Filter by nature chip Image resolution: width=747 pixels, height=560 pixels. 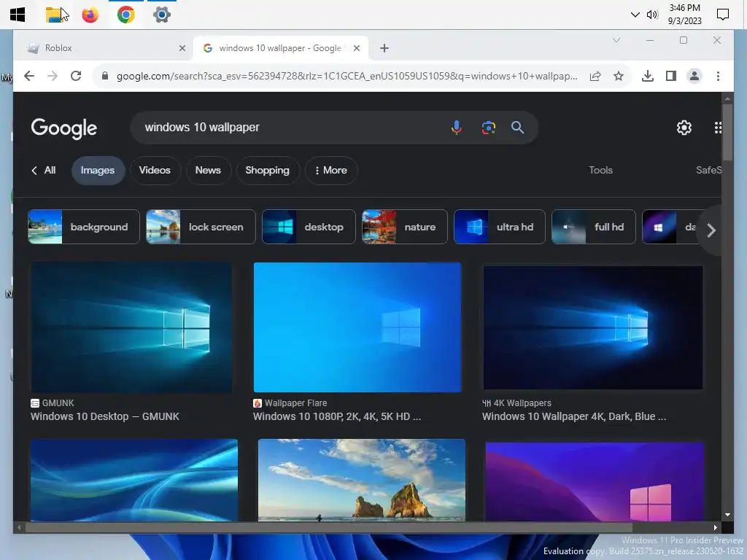404,227
